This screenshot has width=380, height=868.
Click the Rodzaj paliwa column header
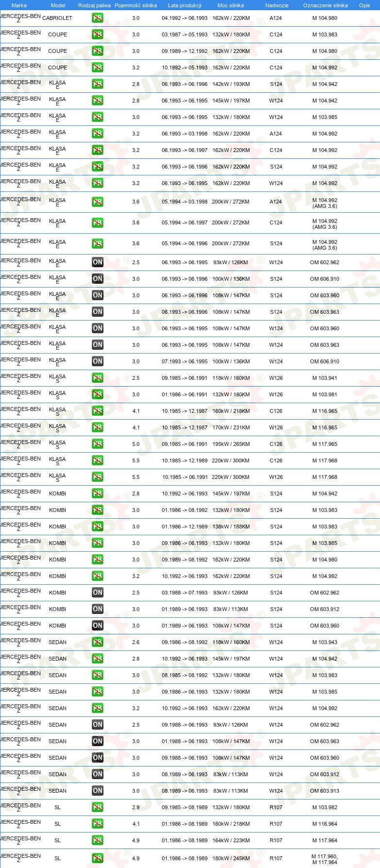click(x=94, y=5)
